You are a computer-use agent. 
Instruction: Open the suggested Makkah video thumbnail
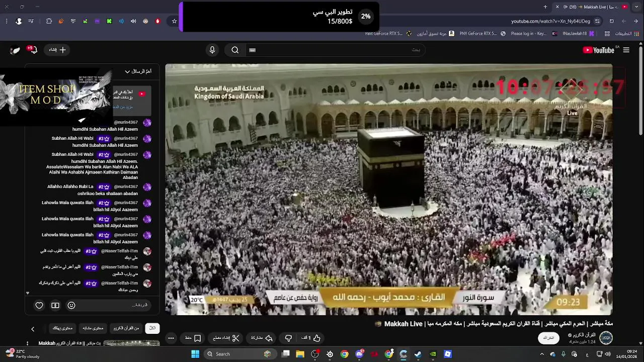[131, 344]
